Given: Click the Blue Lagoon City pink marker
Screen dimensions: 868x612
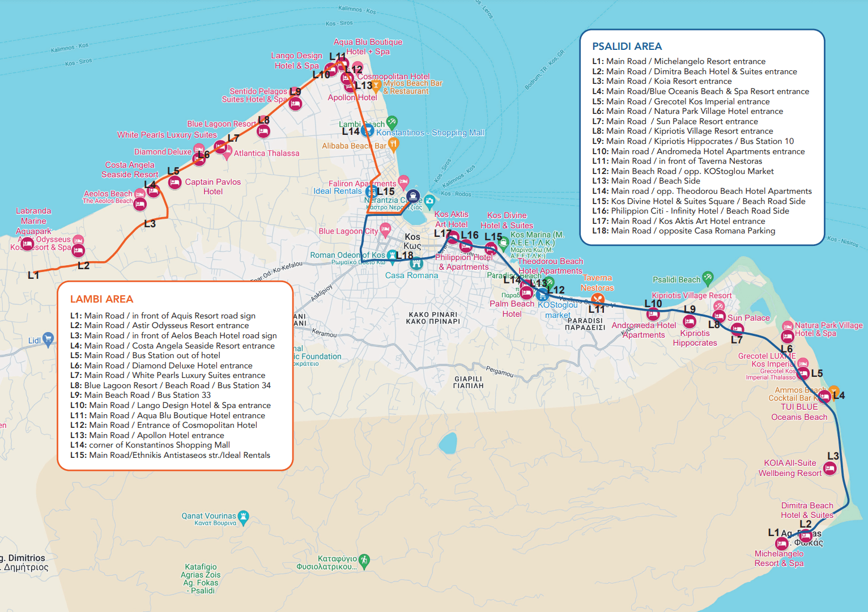Looking at the screenshot, I should pos(385,230).
